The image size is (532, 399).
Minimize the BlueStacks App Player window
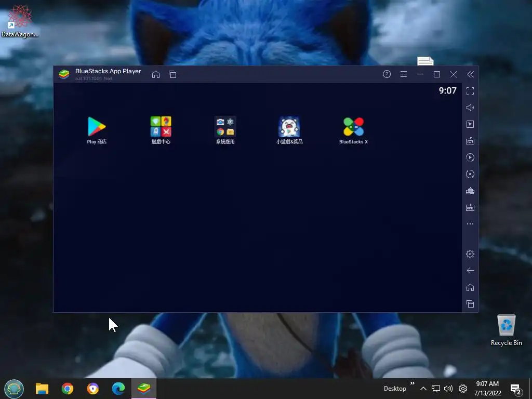[x=420, y=74]
